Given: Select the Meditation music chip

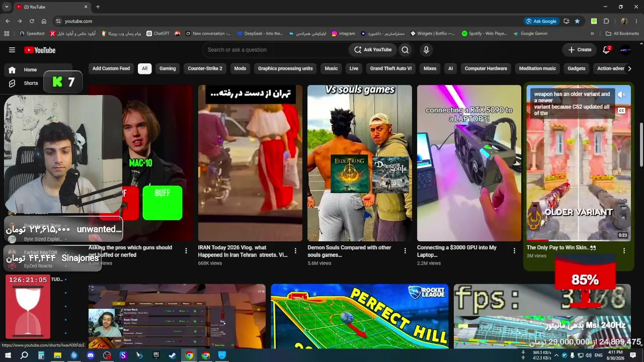Looking at the screenshot, I should pyautogui.click(x=537, y=68).
